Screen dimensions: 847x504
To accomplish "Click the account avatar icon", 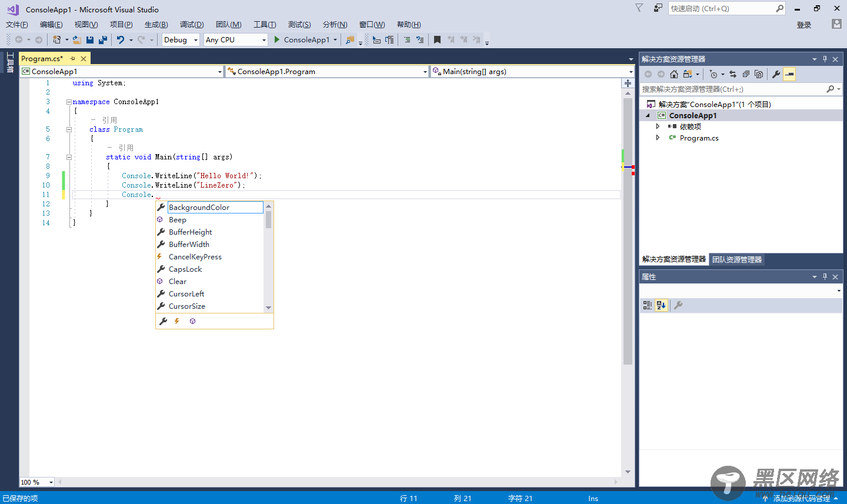I will click(836, 24).
